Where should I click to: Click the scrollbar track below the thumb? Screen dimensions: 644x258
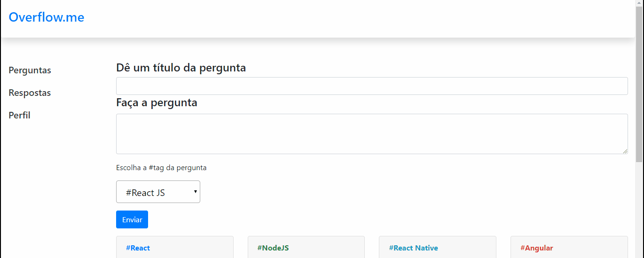tap(639, 211)
